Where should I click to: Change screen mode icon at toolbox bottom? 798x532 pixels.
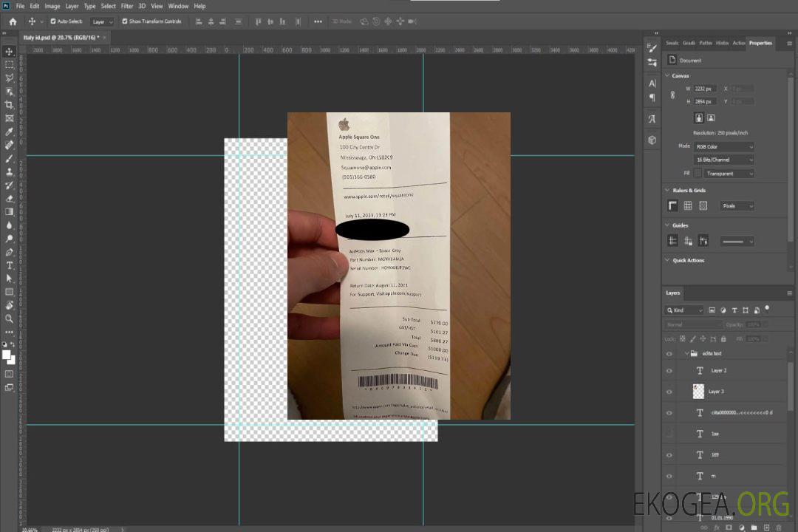(x=9, y=387)
